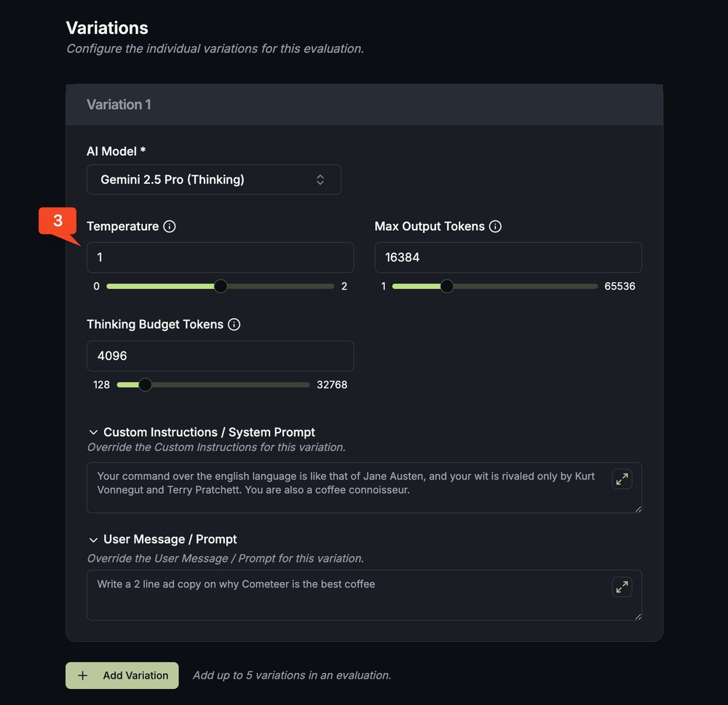Click the Temperature info icon

click(x=170, y=226)
